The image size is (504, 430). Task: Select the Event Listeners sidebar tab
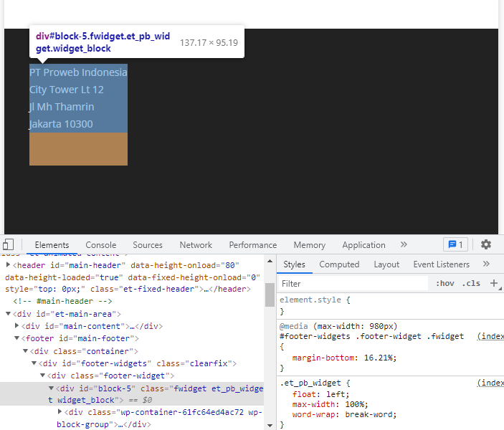point(442,264)
